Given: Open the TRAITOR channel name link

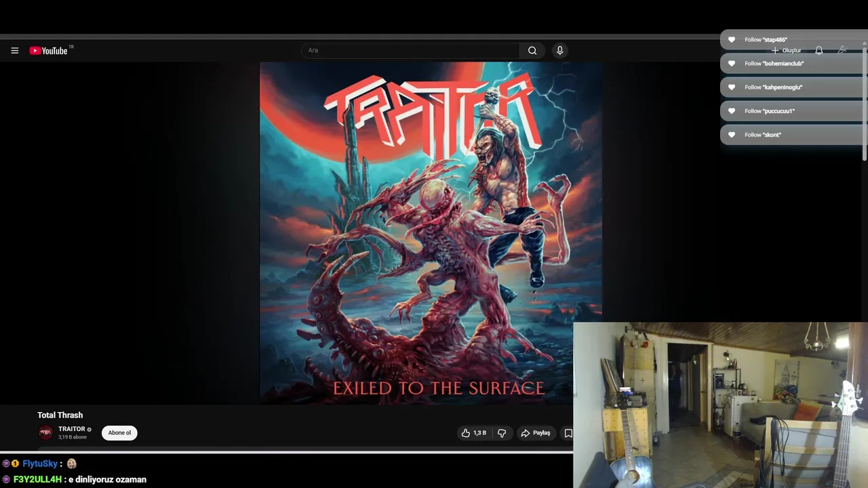Looking at the screenshot, I should [x=72, y=429].
